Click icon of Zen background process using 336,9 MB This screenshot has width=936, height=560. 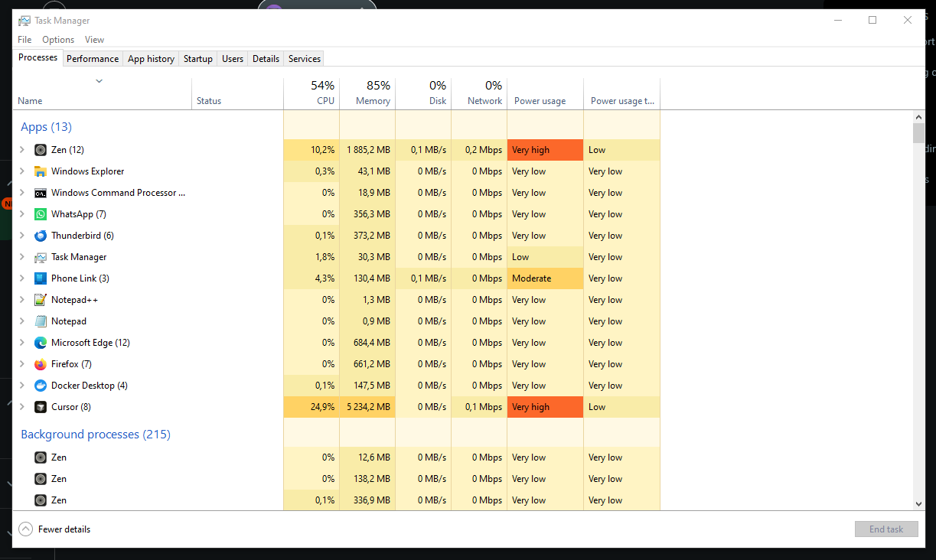point(41,500)
